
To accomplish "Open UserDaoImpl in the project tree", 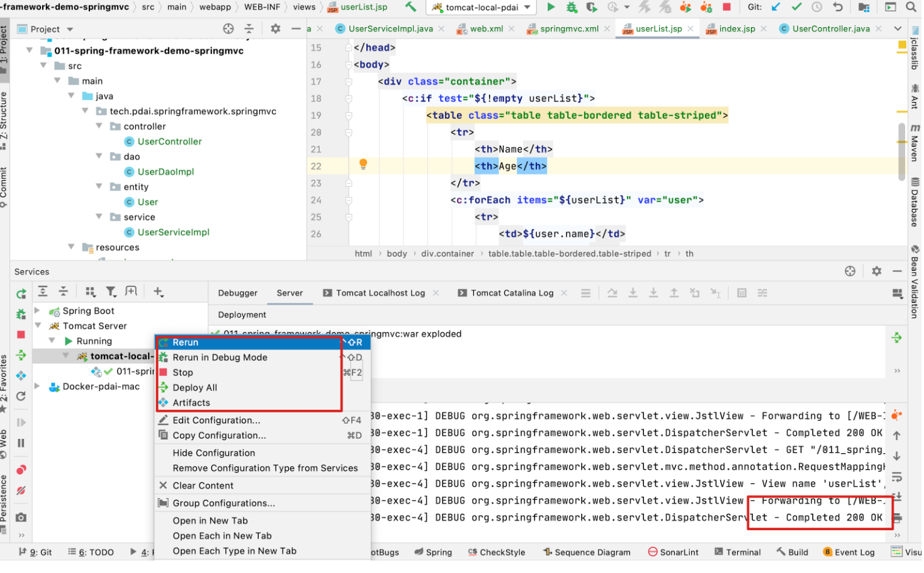I will (166, 172).
